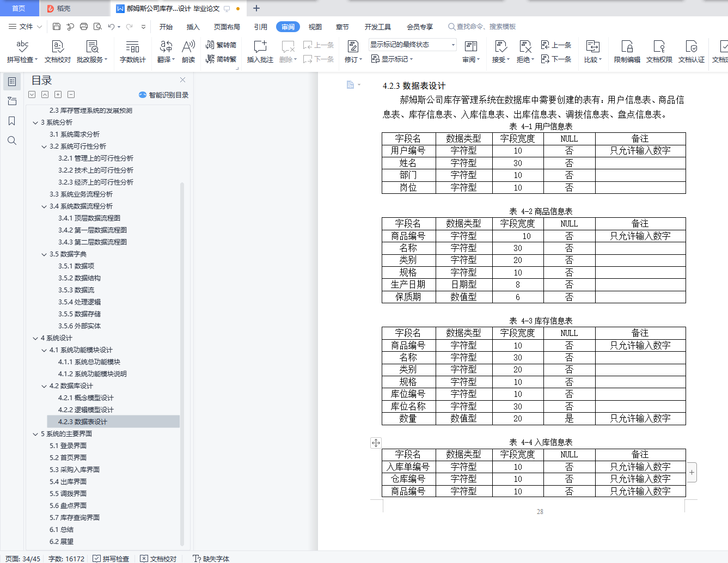Toggle the 文档校对 checkbox in the status bar
Screen dimensions: 728x563
[x=144, y=559]
